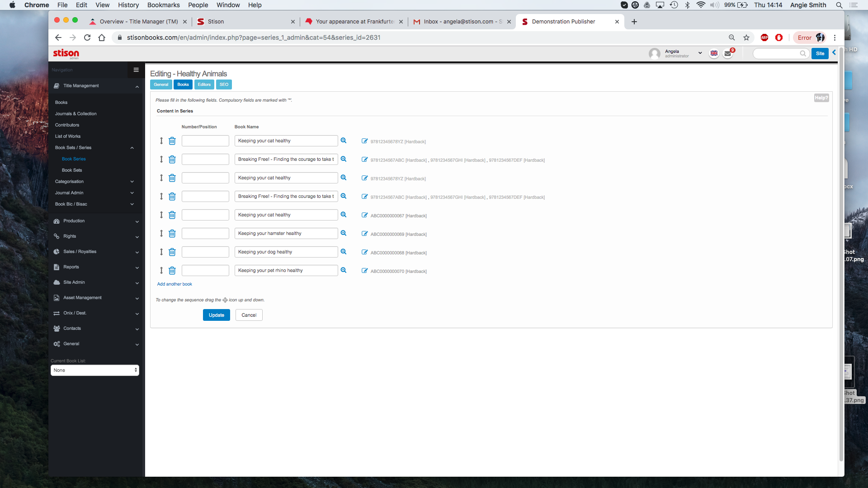
Task: Click the UK flag language icon
Action: tap(714, 53)
